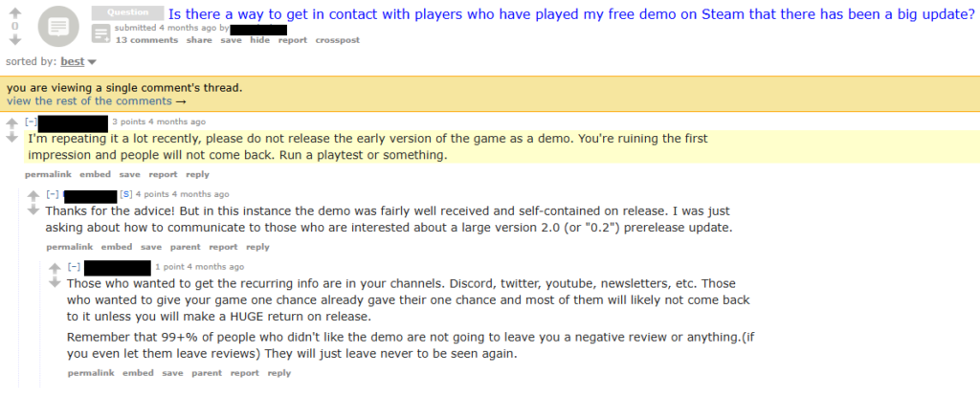
Task: Downvote the main question post
Action: (15, 39)
